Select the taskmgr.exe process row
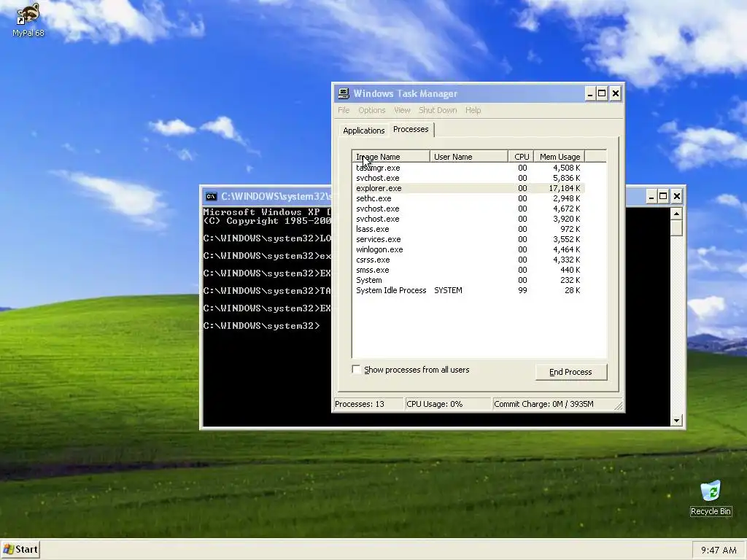This screenshot has width=747, height=560. click(468, 168)
